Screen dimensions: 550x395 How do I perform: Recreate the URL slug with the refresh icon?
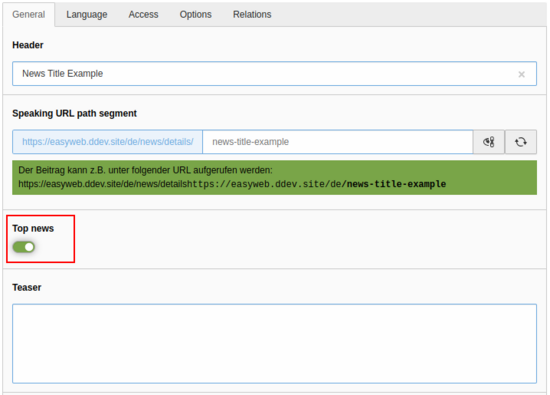click(521, 142)
